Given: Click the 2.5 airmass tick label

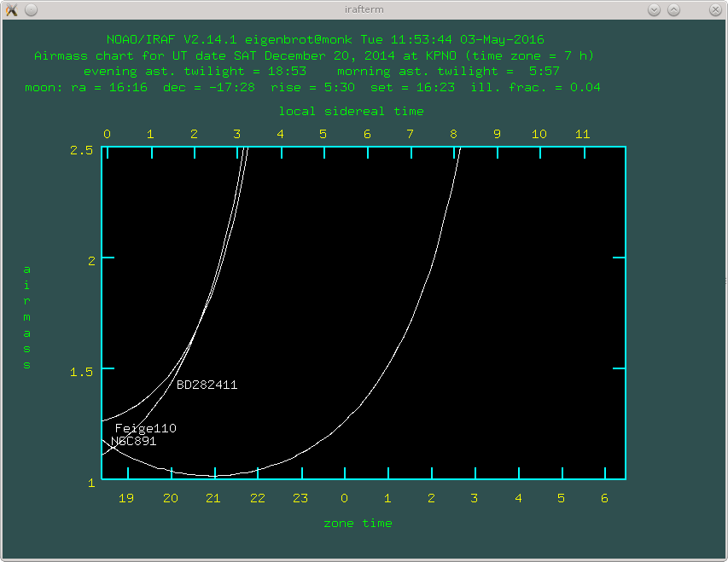Looking at the screenshot, I should 81,149.
